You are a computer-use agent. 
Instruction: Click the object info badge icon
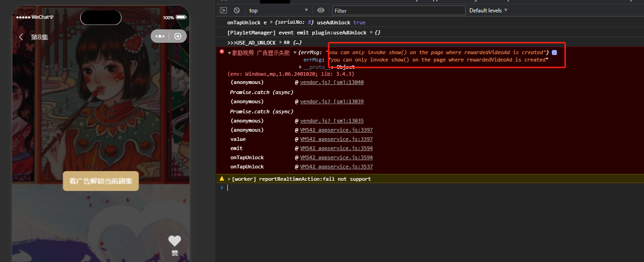click(554, 53)
